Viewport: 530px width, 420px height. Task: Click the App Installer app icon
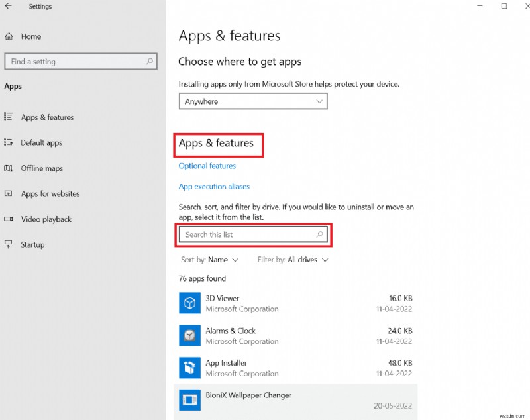click(x=189, y=368)
